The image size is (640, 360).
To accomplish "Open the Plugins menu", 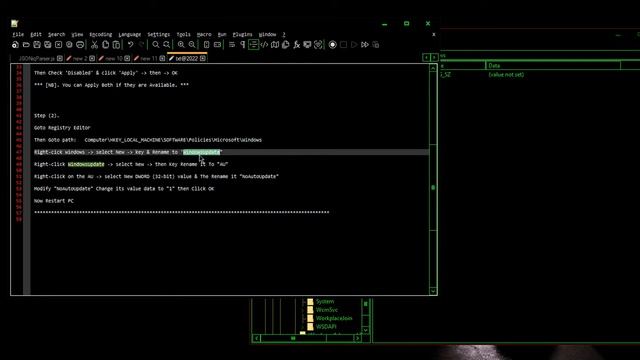I will (x=242, y=34).
